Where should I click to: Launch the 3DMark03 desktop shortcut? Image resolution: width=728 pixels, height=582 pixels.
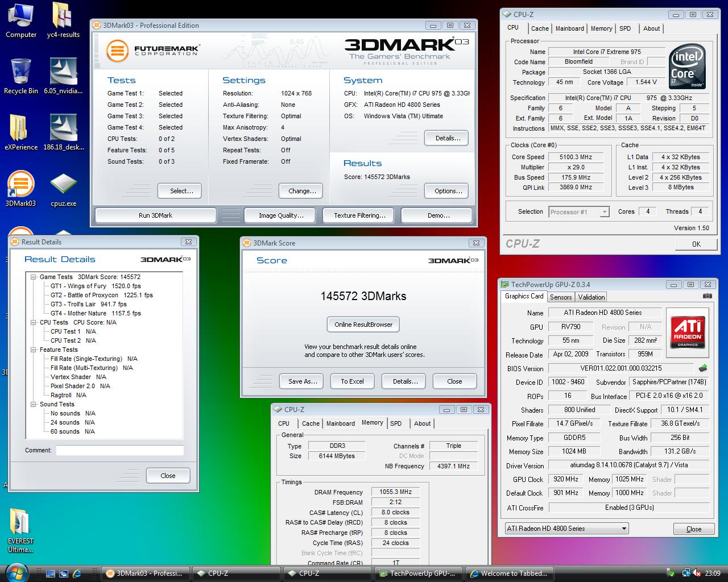[21, 189]
